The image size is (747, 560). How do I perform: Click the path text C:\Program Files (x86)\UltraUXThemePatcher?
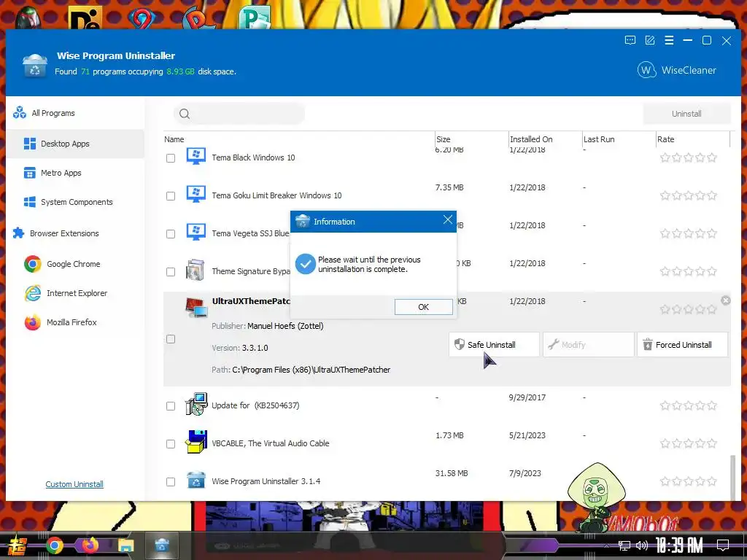[x=311, y=370]
